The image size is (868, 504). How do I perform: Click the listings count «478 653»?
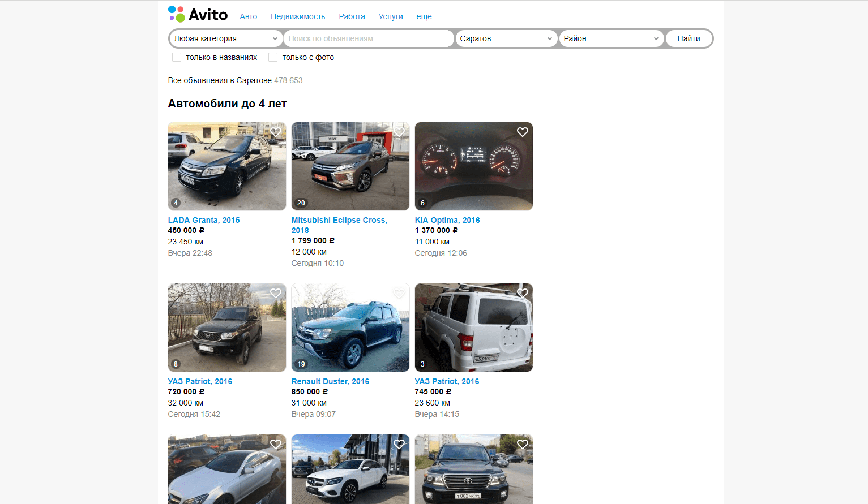(x=288, y=80)
